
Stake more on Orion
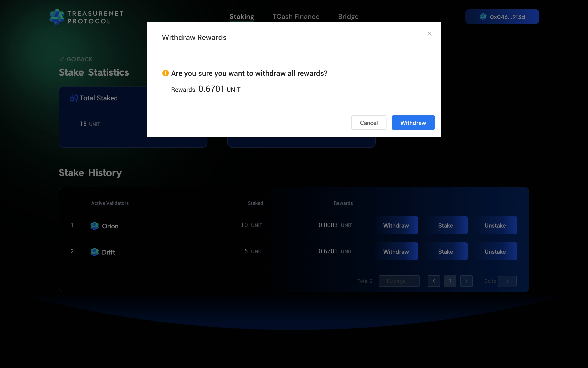(x=446, y=225)
